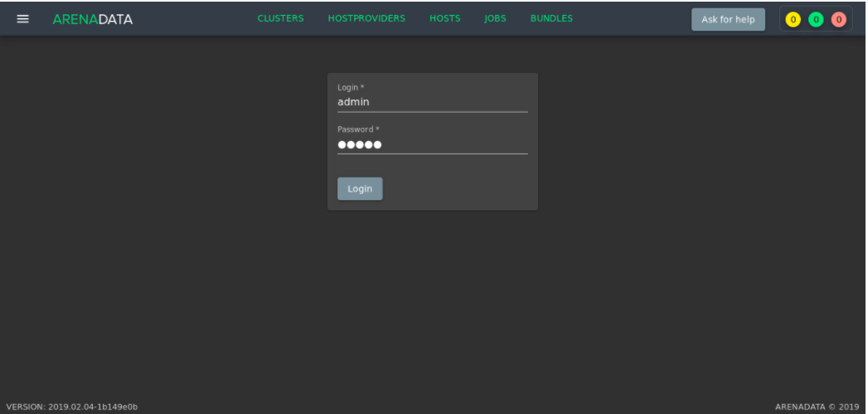
Task: Submit the form with the Login button
Action: click(360, 188)
